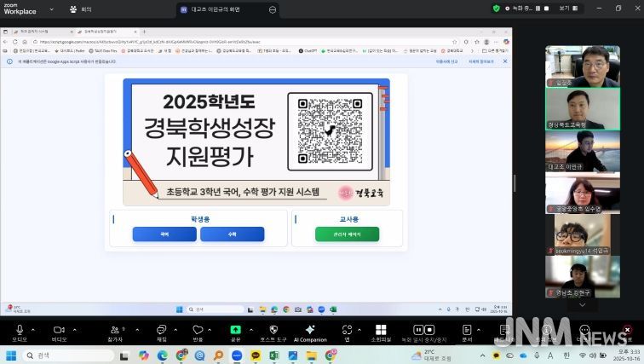Click the 반응 reactions heart icon
The image size is (644, 364).
pyautogui.click(x=198, y=329)
